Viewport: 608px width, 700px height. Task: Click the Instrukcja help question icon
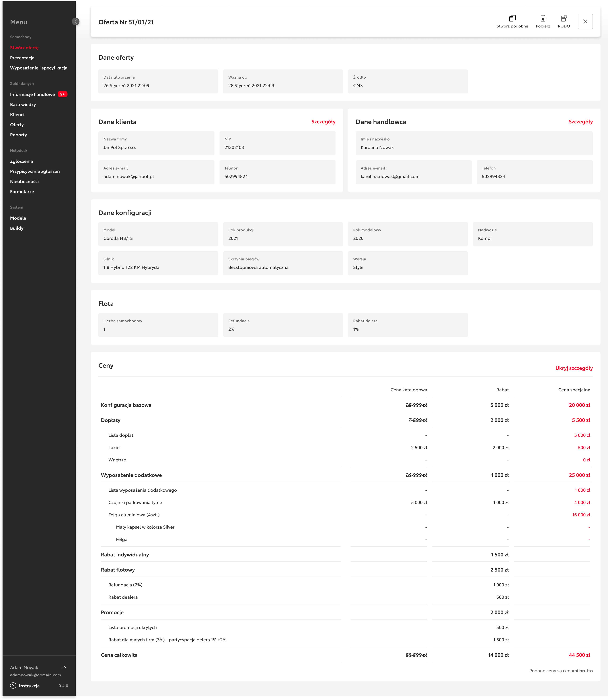coord(13,685)
